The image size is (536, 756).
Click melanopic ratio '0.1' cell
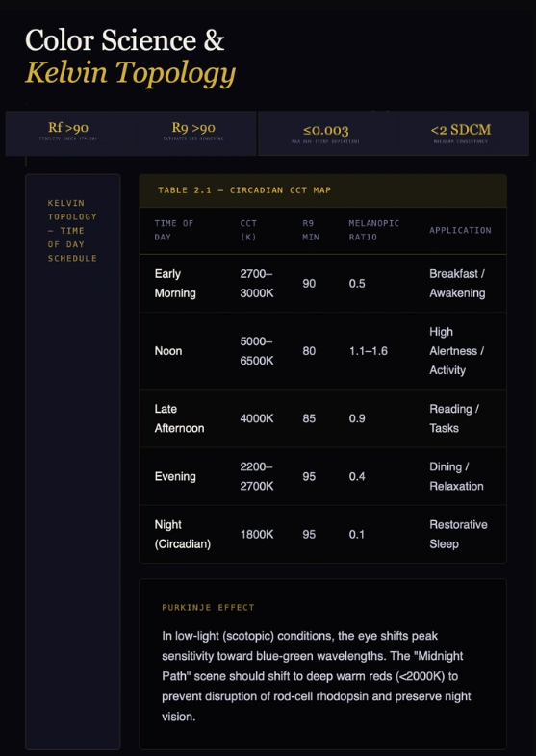coord(357,534)
